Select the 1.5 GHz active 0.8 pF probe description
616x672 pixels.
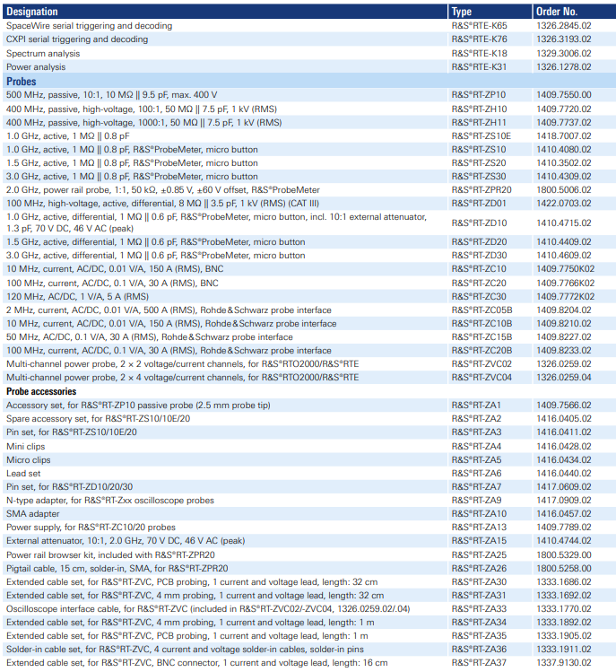coord(132,163)
